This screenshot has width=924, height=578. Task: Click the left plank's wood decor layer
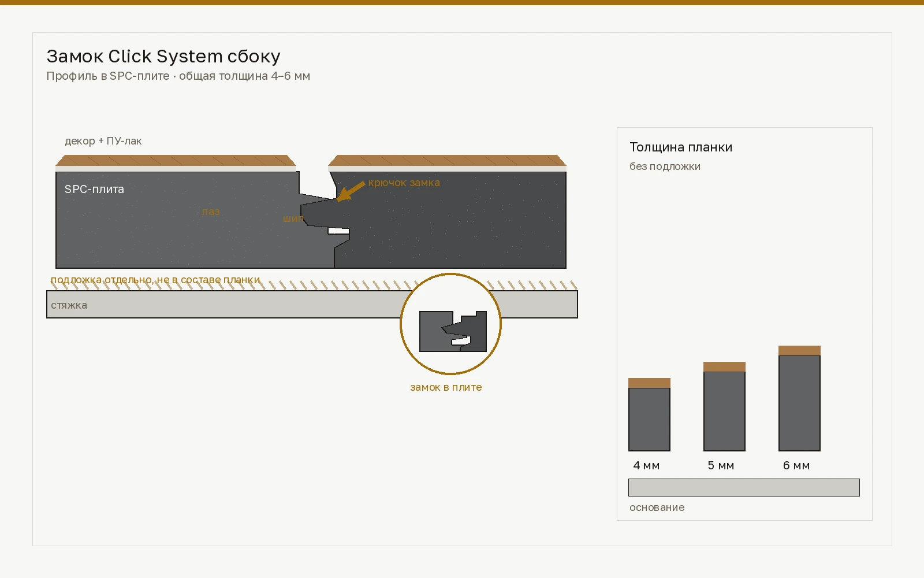[176, 160]
